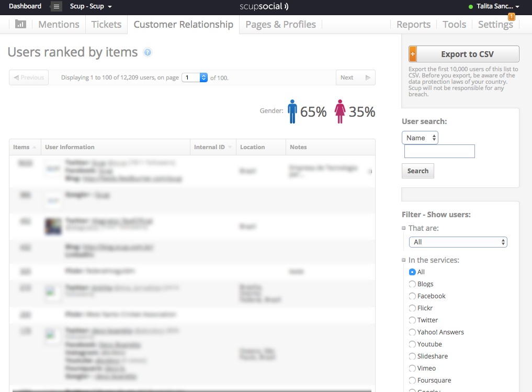Click the user search text field
The image size is (532, 392).
tap(439, 151)
